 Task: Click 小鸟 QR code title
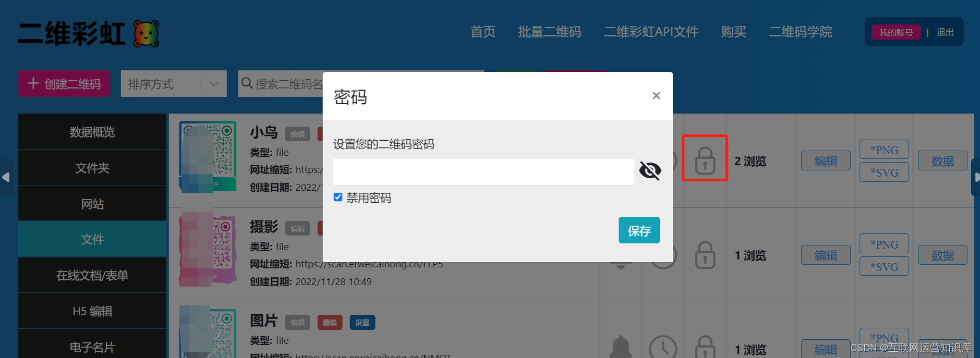[x=264, y=132]
